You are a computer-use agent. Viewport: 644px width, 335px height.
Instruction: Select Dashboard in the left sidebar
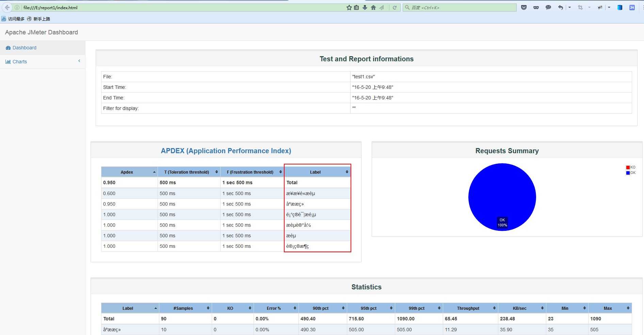tap(24, 48)
